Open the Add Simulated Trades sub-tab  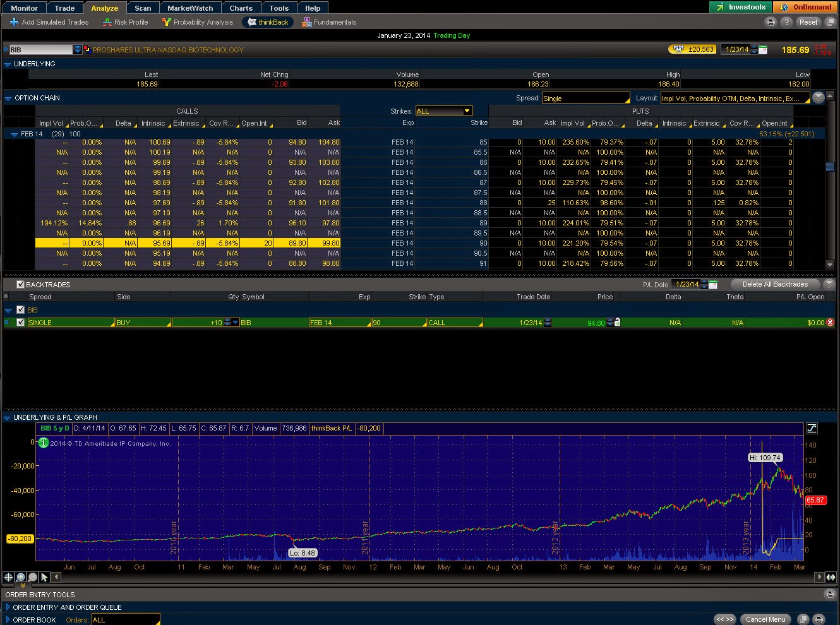pos(49,22)
